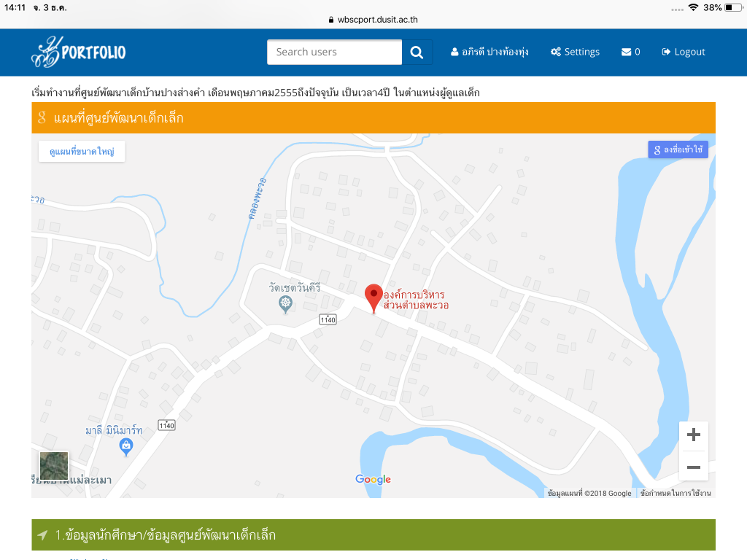
Task: Zoom in the map with plus button
Action: pyautogui.click(x=693, y=435)
